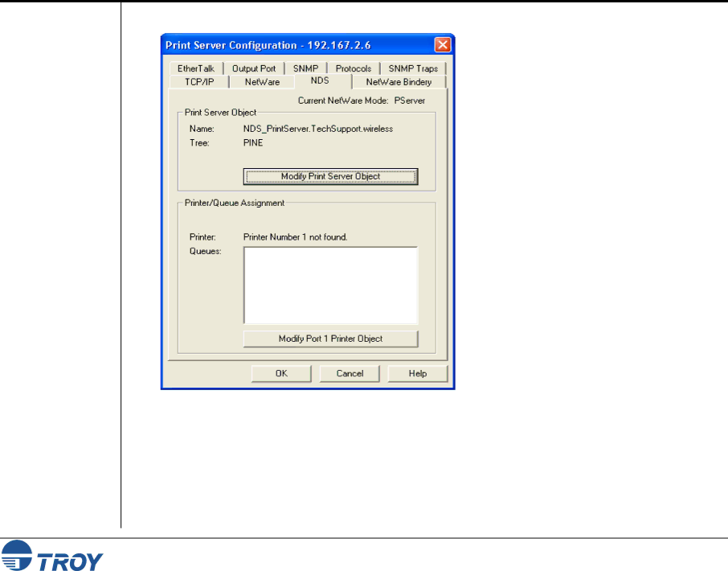Click inside the Queues list box
The width and height of the screenshot is (728, 571).
click(330, 285)
